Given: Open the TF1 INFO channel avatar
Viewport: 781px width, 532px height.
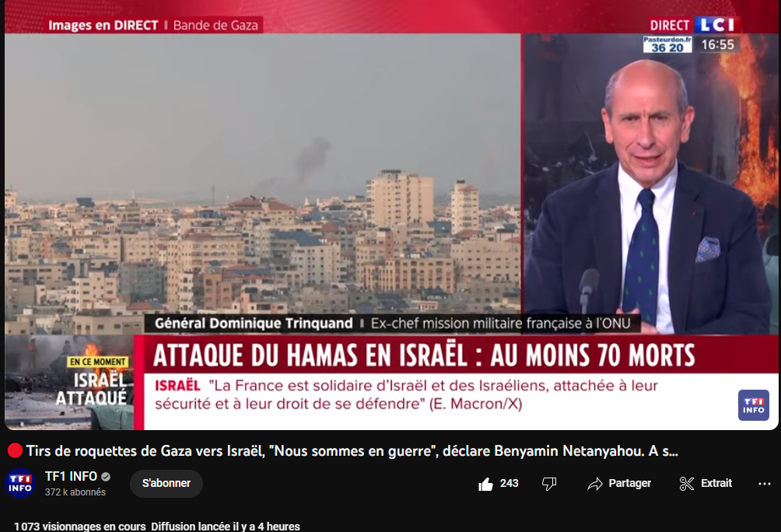Looking at the screenshot, I should pos(20,483).
